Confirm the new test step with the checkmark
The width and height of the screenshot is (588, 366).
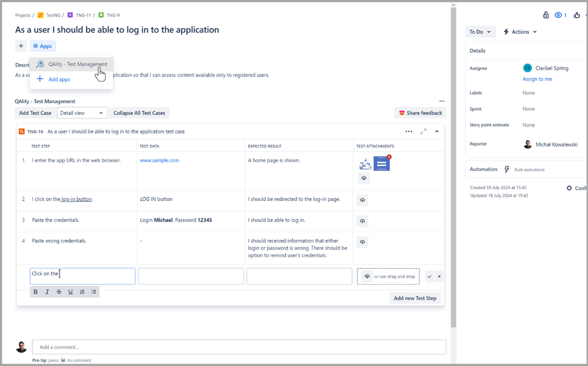tap(429, 276)
